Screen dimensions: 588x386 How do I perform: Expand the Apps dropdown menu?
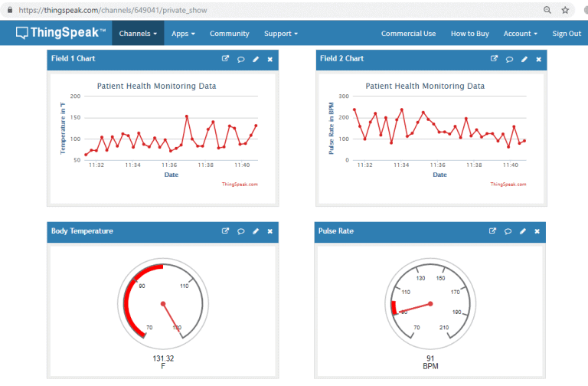pos(183,34)
